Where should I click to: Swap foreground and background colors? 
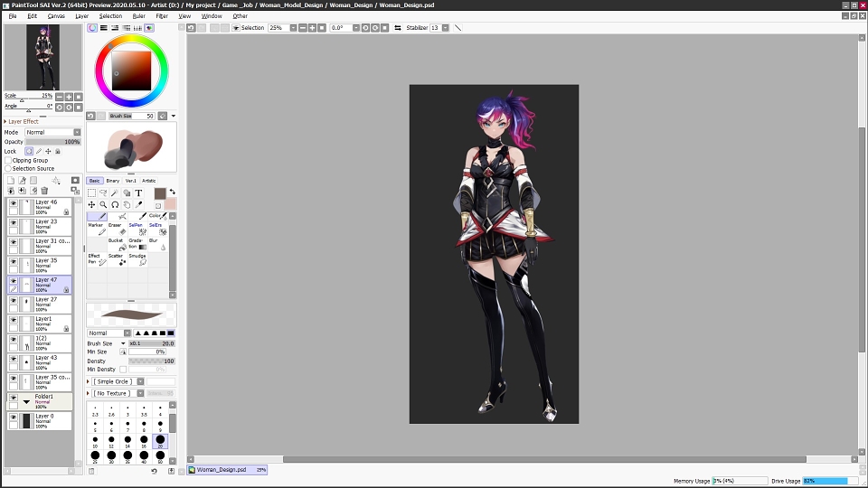click(172, 192)
